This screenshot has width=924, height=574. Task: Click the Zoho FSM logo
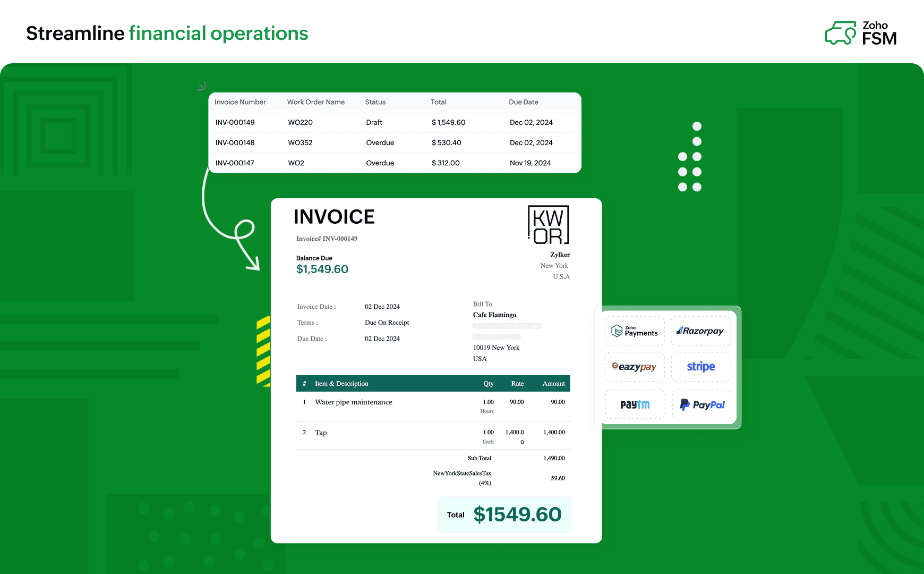pyautogui.click(x=861, y=33)
